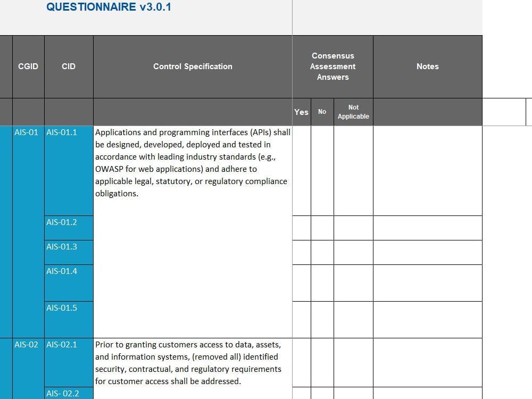Click the Yes answer cell for AIS-01.1

pyautogui.click(x=301, y=171)
